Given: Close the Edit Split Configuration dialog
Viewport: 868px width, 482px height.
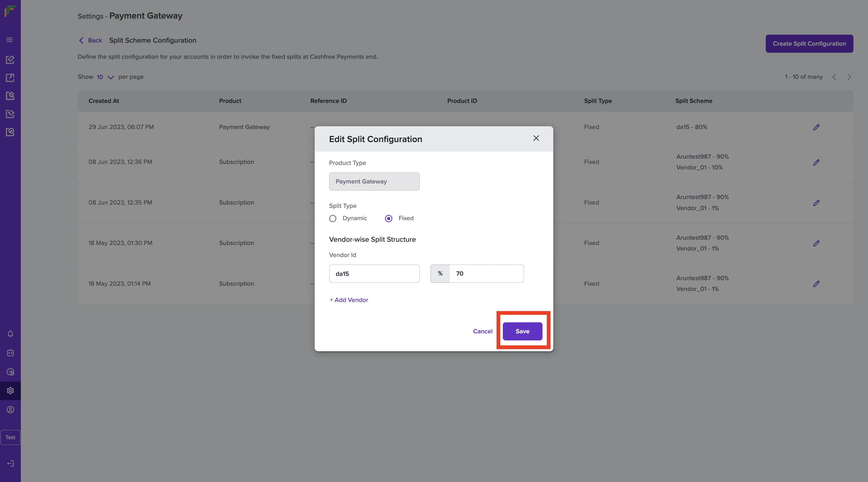Looking at the screenshot, I should point(536,138).
